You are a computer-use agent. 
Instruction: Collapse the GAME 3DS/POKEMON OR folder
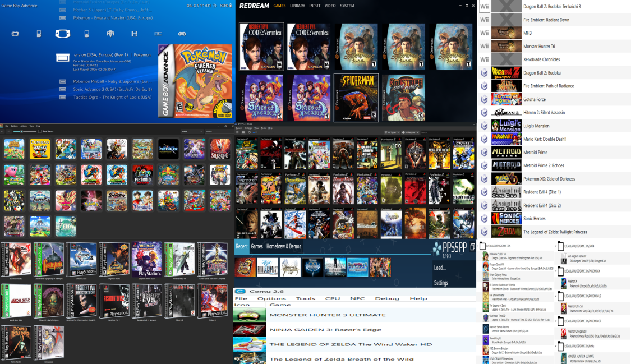556,321
